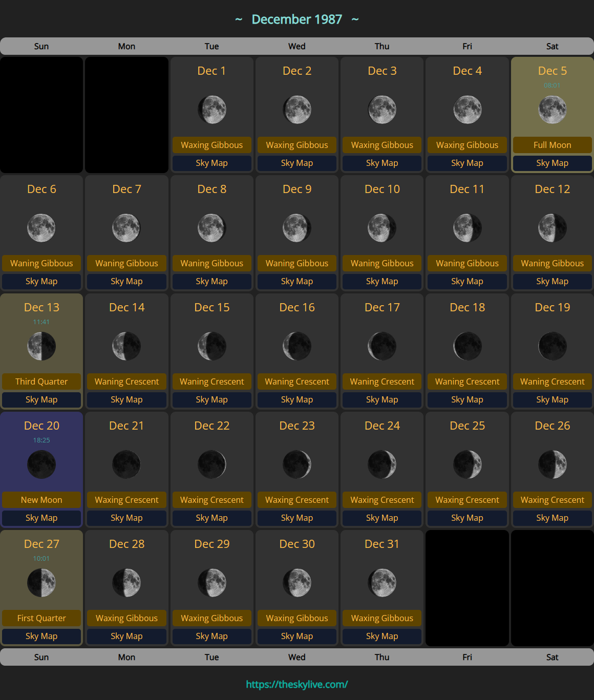
Task: Click the Dec 8 moon image
Action: click(x=212, y=228)
